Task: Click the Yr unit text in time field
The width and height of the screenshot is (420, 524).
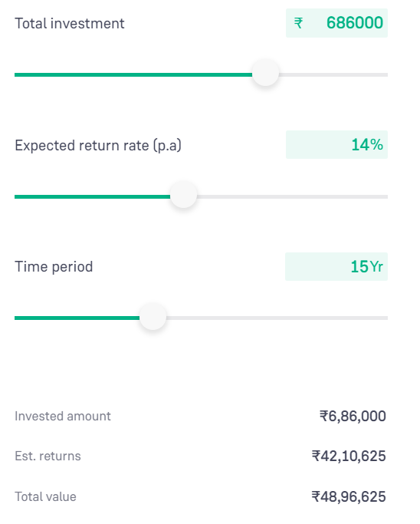Action: click(376, 267)
